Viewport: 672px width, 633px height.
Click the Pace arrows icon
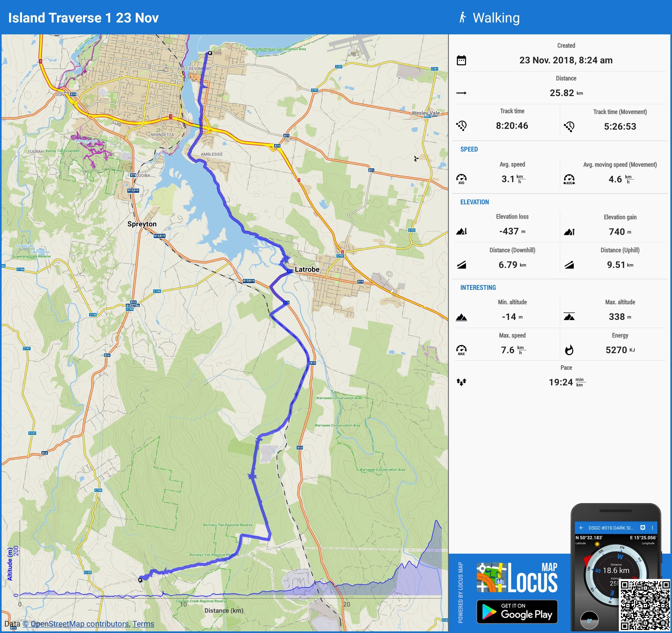click(461, 382)
